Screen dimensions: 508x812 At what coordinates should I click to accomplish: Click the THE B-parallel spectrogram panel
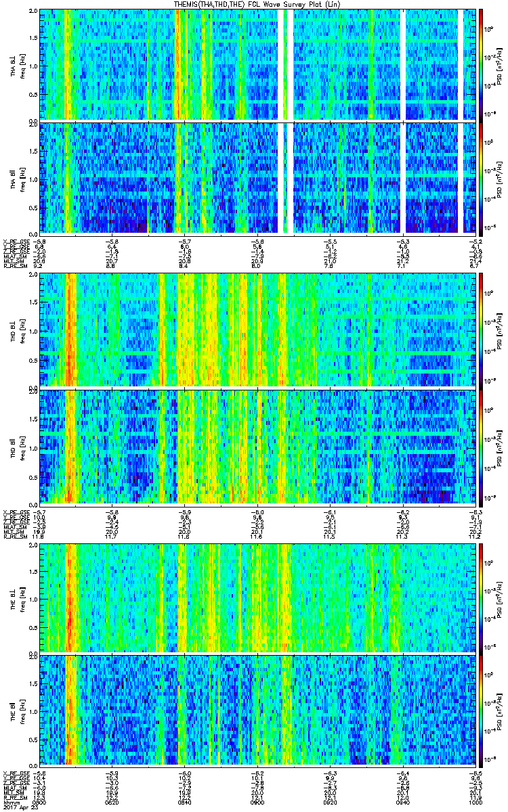coord(258,710)
